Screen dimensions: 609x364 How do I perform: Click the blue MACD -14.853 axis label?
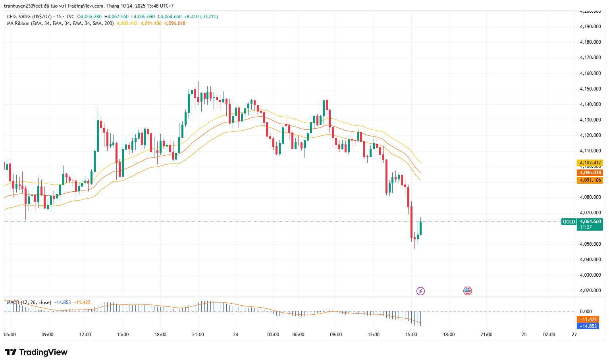coord(588,326)
